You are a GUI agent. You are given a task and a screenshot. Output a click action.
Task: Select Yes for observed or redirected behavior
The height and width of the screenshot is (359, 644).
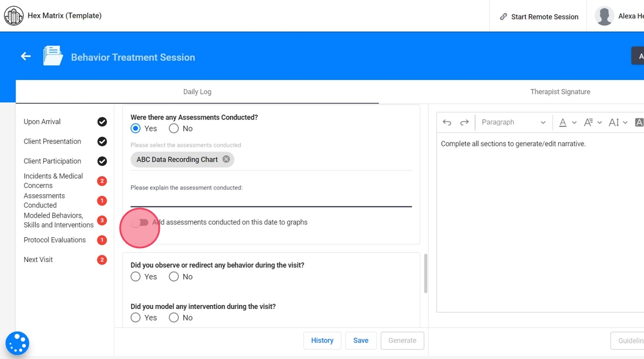point(136,277)
